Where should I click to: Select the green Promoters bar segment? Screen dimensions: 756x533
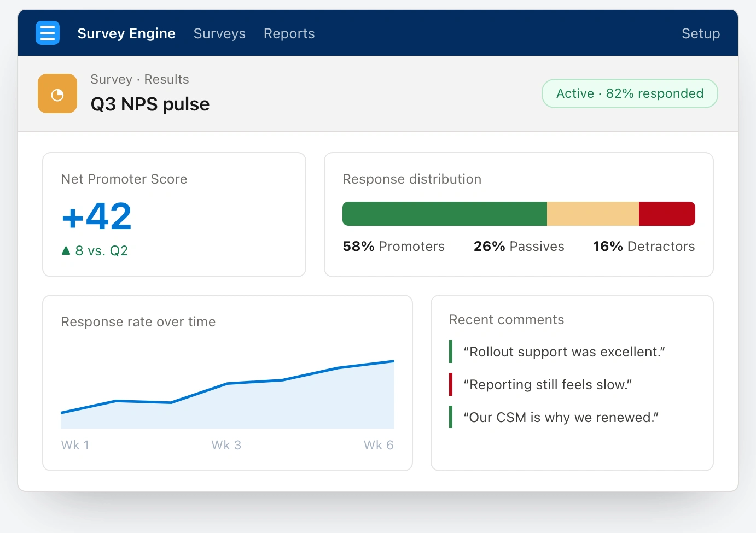[x=445, y=214]
